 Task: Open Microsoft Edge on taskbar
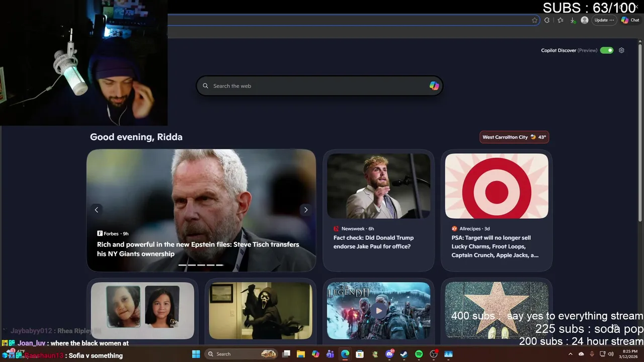click(345, 354)
